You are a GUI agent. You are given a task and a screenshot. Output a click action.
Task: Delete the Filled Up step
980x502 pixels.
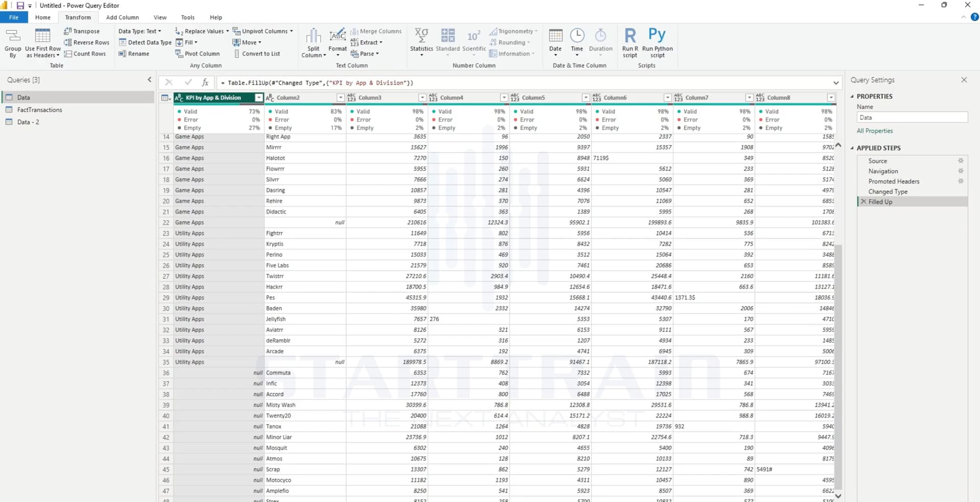864,202
